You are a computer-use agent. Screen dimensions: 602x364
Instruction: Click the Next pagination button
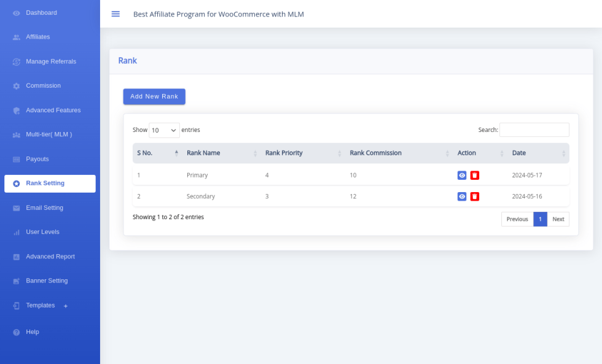558,219
